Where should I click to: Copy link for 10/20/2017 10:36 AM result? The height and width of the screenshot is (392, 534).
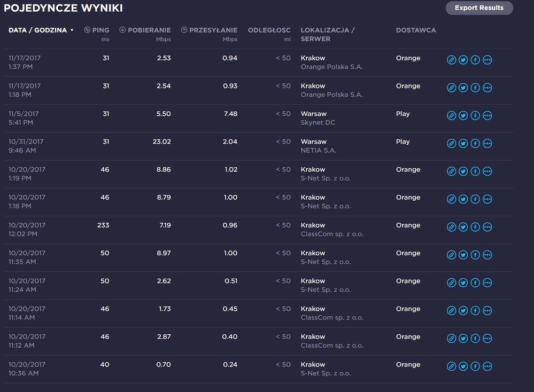[451, 366]
